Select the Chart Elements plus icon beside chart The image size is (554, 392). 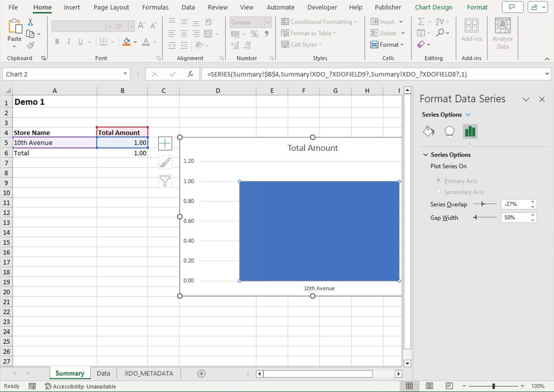165,143
